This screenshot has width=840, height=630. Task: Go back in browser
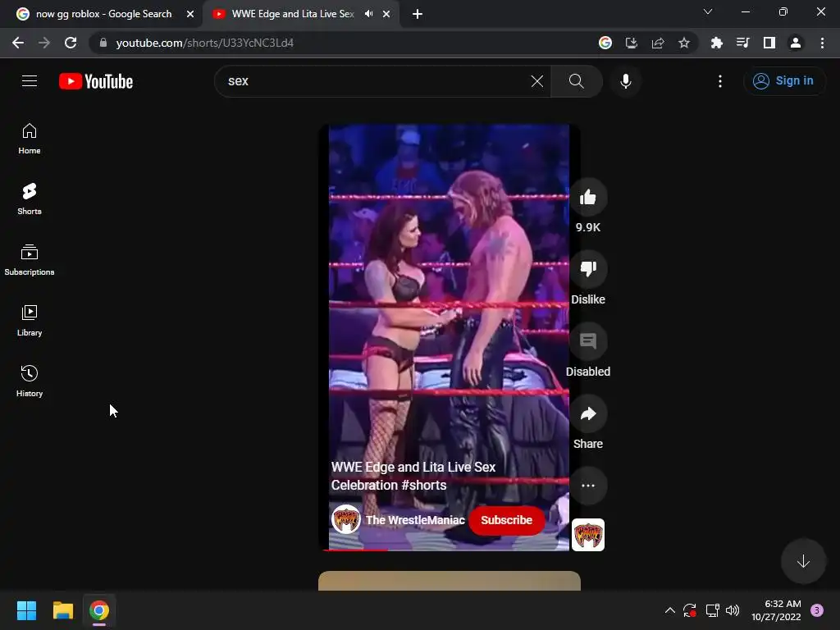tap(18, 43)
